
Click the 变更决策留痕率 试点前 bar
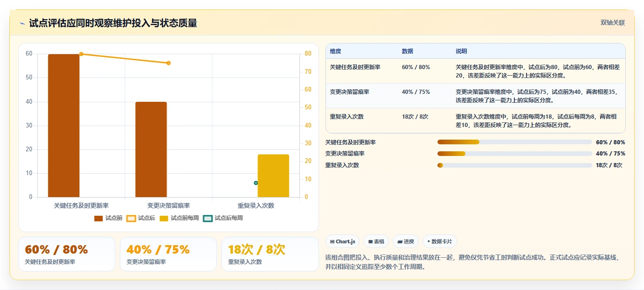click(x=151, y=149)
